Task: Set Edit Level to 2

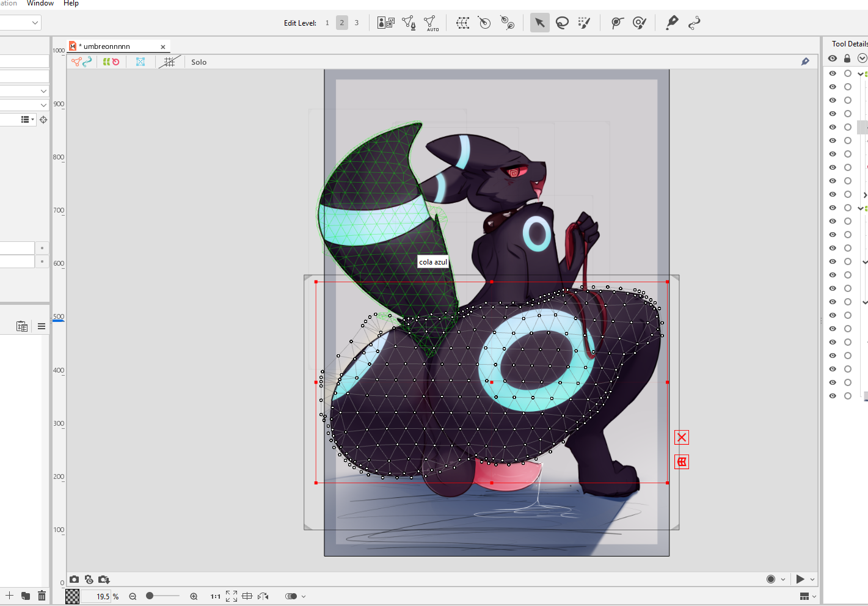Action: tap(342, 23)
